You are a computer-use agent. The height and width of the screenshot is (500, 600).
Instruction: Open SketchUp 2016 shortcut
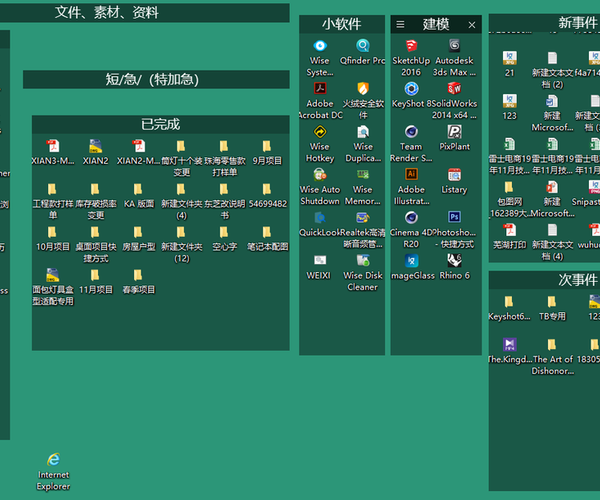pyautogui.click(x=411, y=46)
